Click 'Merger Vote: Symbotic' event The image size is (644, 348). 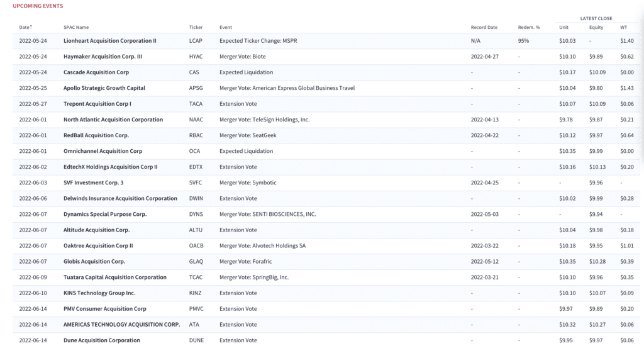tap(248, 182)
